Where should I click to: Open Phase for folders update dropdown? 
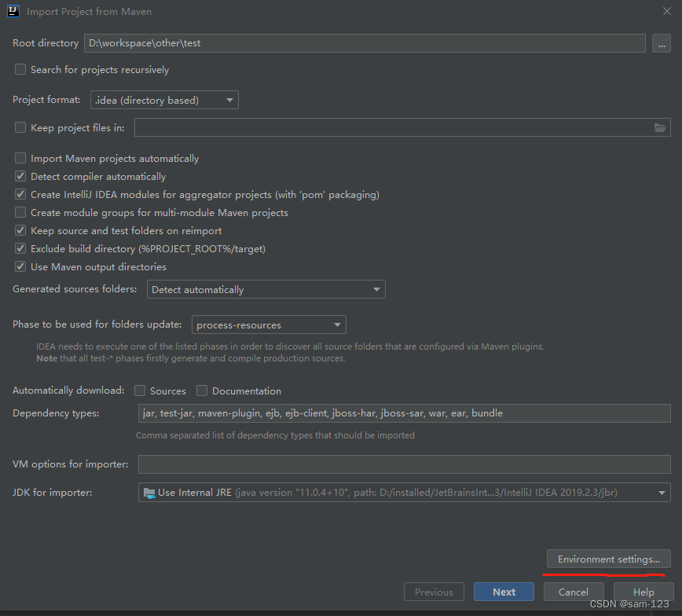pyautogui.click(x=269, y=325)
